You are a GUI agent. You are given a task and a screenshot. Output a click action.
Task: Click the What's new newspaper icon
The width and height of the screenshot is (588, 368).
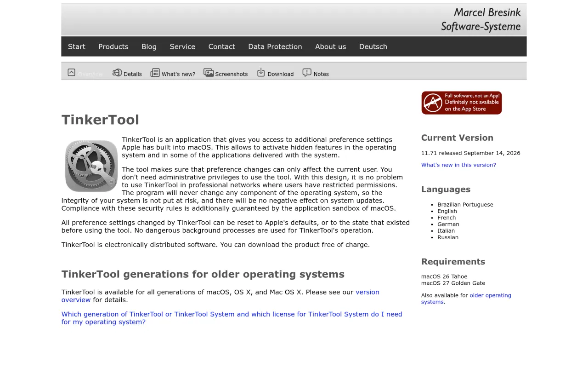(155, 73)
